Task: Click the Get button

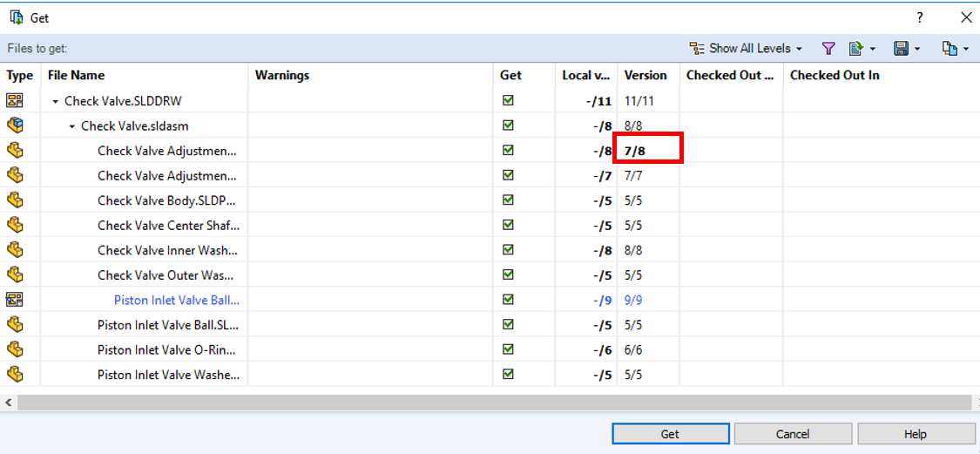Action: 671,434
